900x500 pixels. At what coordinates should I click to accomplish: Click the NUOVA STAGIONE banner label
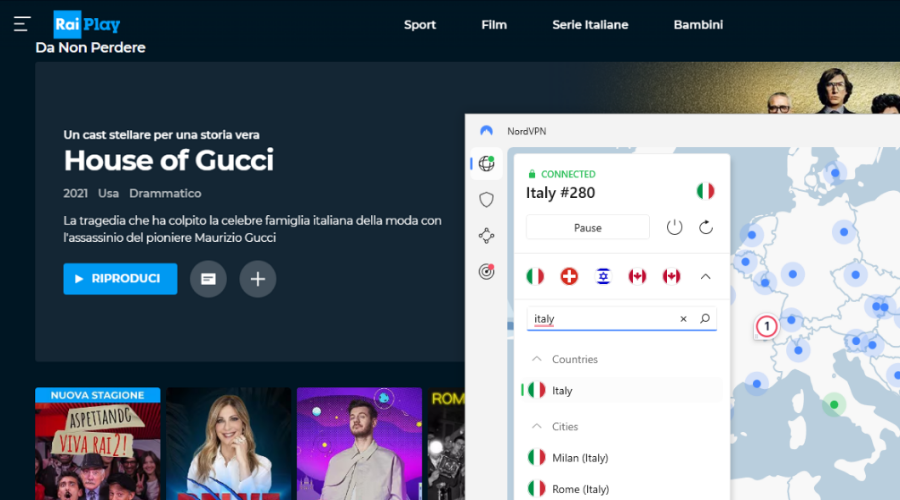tap(98, 395)
